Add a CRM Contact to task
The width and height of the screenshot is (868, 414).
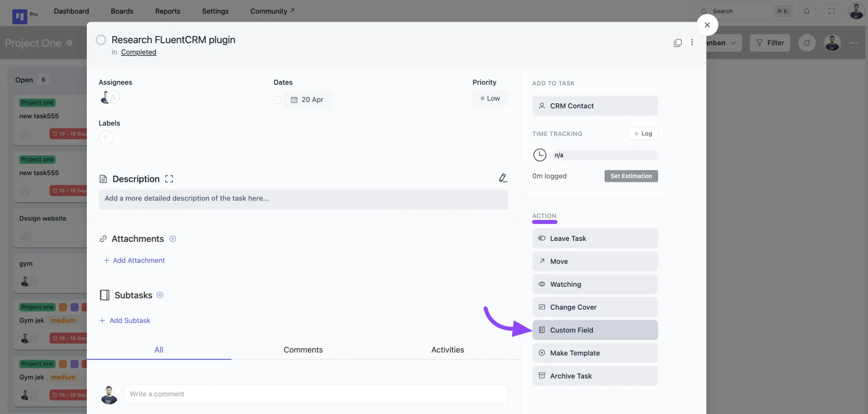click(595, 106)
